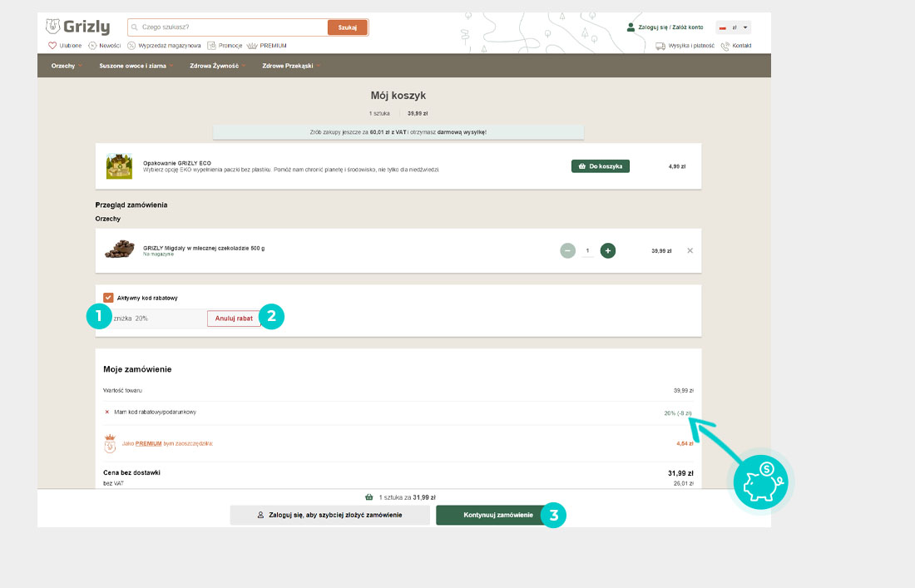
Task: Click the 'Cena bez dostawki' label
Action: 132,472
